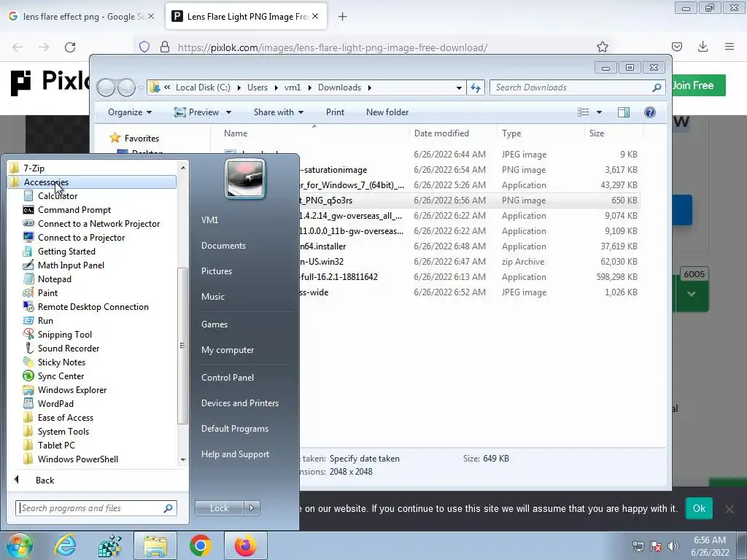Focus the Search programs and files box
Viewport: 747px width, 560px height.
(x=96, y=508)
